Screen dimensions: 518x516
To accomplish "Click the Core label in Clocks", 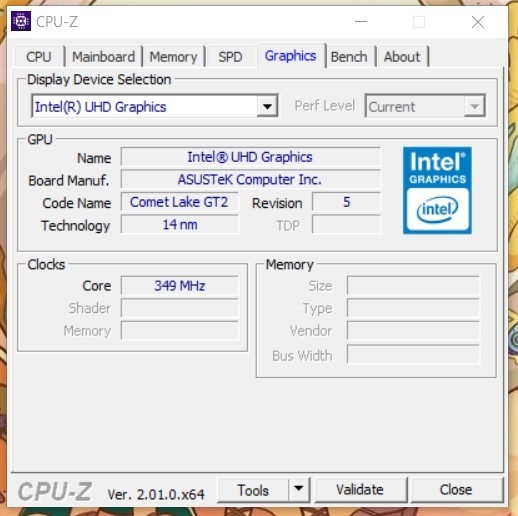I will tap(97, 286).
